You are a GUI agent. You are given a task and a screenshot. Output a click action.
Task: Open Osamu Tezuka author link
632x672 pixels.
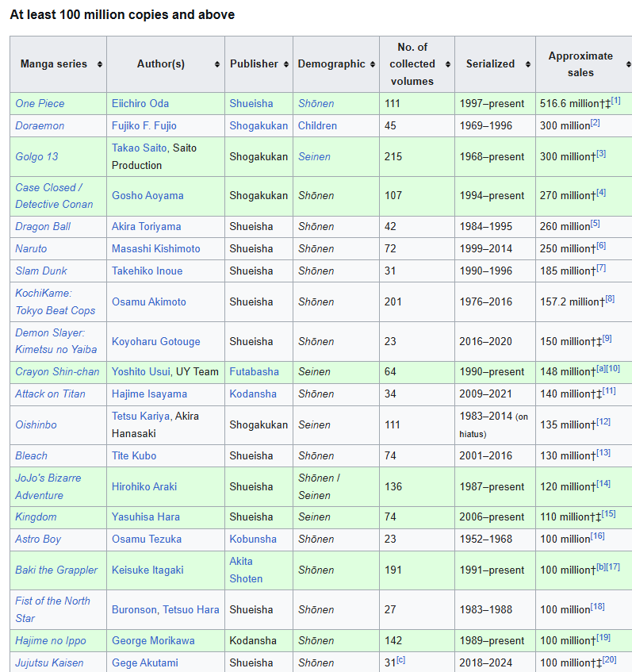tap(147, 540)
